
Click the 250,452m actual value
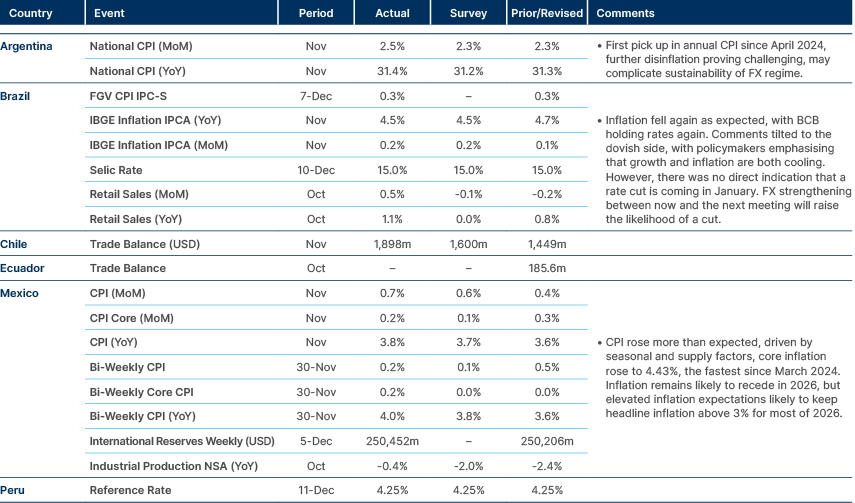point(392,441)
